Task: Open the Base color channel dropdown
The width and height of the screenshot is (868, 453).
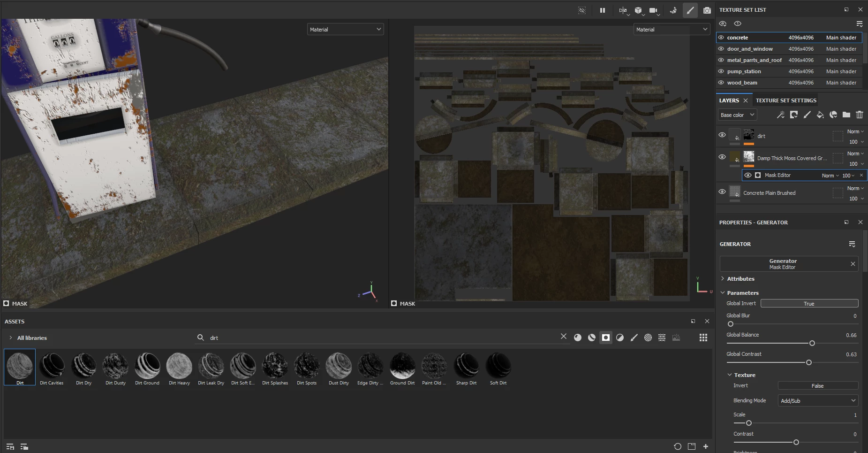Action: click(738, 115)
